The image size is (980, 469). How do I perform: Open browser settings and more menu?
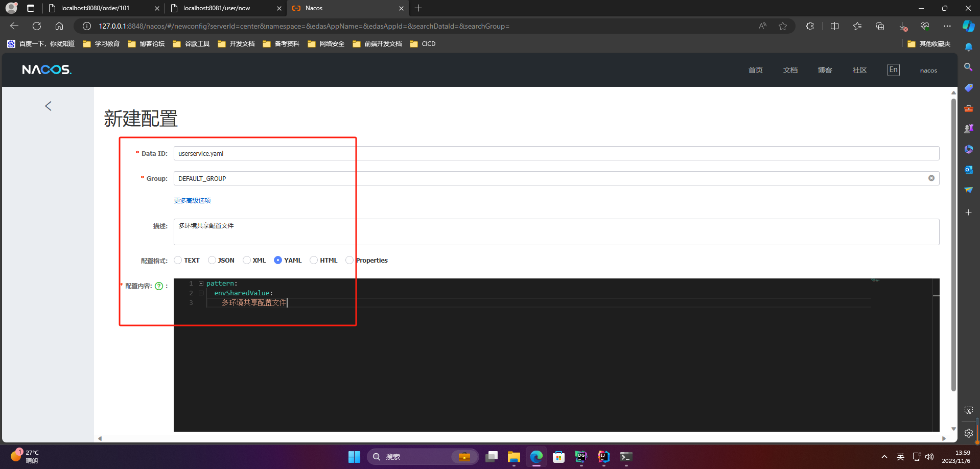tap(947, 26)
